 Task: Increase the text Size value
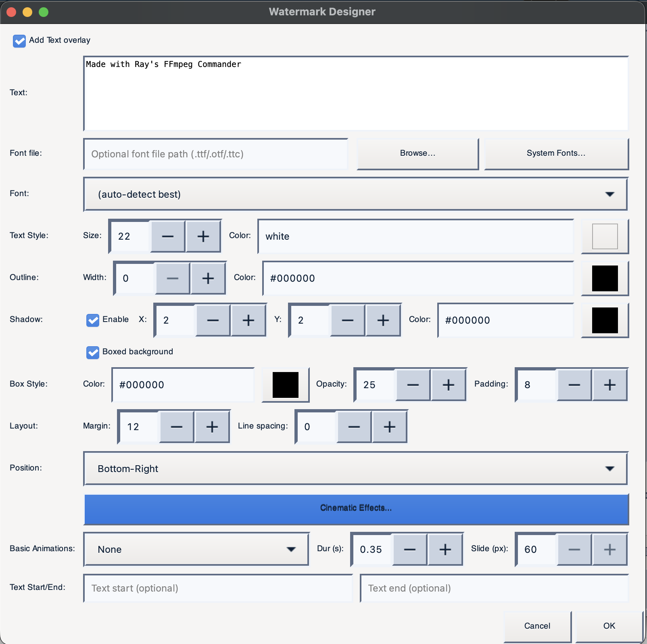click(203, 236)
